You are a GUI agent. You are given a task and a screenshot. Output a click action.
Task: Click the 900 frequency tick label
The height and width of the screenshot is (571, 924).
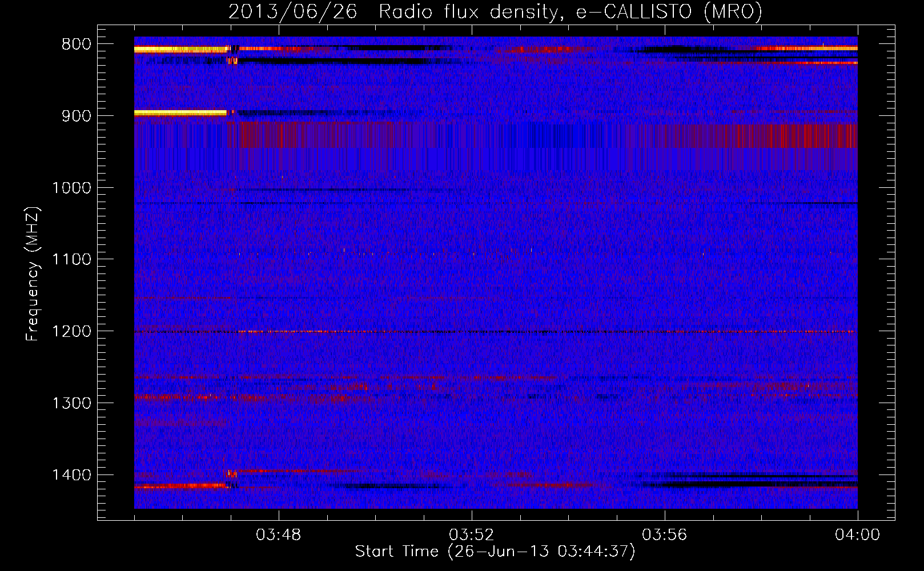(x=77, y=116)
